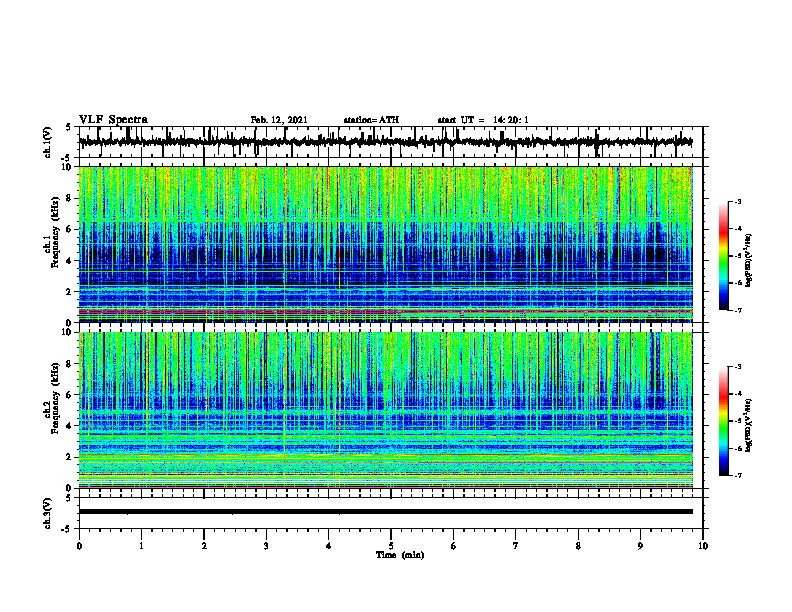Viewport: 792px width, 612px height.
Task: Click time-axis tick label '8'
Action: pyautogui.click(x=578, y=546)
